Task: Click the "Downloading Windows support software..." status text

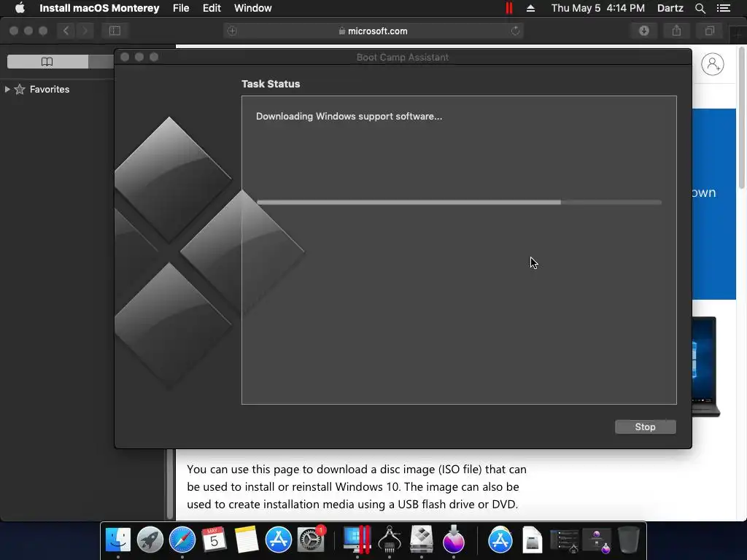Action: click(x=349, y=116)
